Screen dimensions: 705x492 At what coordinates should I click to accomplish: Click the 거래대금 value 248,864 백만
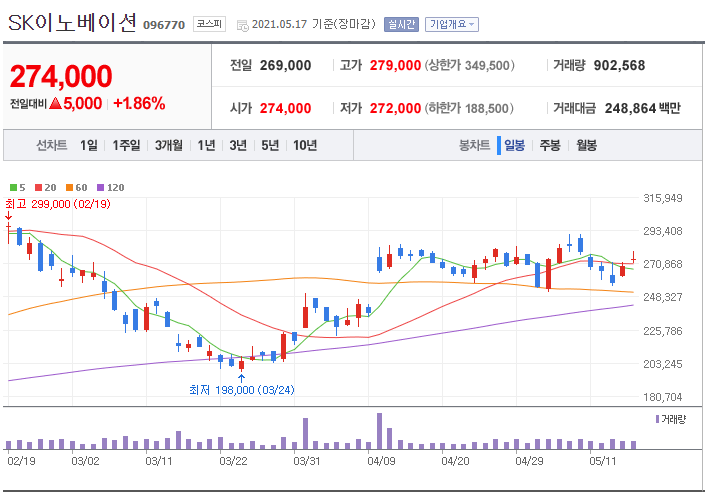643,108
